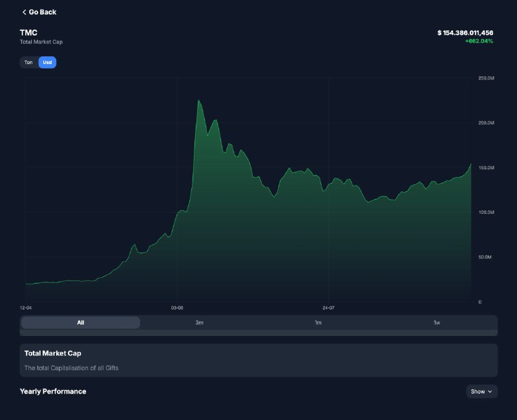517x420 pixels.
Task: Click 'The total Capitalisation of all Gifts' text
Action: pyautogui.click(x=71, y=368)
